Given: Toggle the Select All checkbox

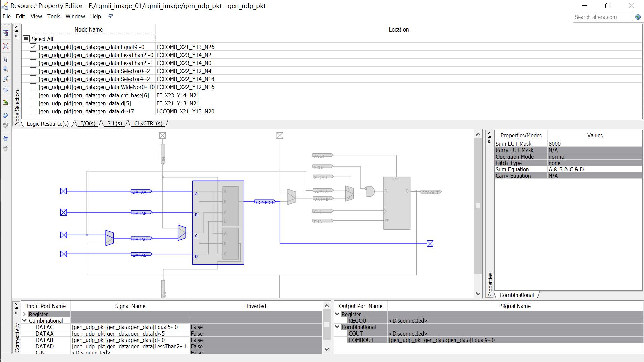Looking at the screenshot, I should tap(26, 39).
